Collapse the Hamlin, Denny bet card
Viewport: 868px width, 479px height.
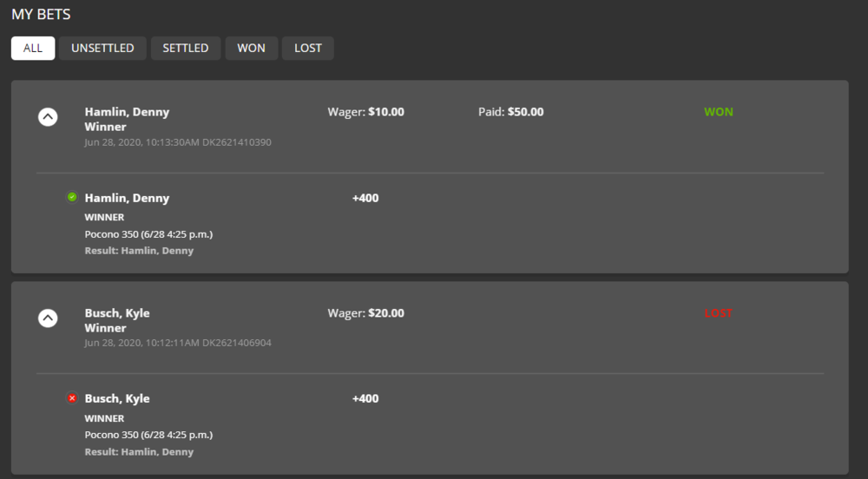(x=48, y=116)
